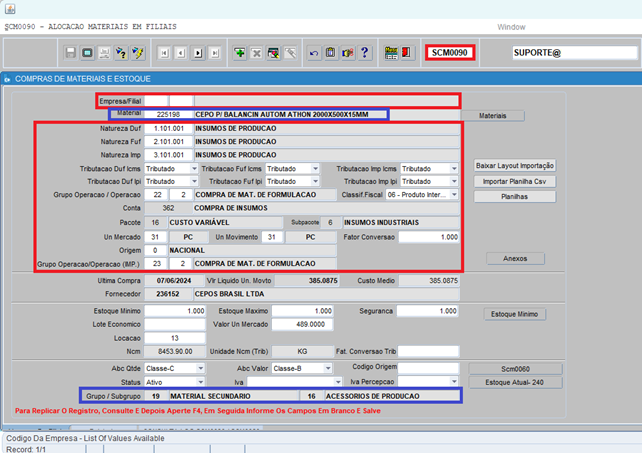The height and width of the screenshot is (453, 642).
Task: Open Tributacao Duf Ipi dropdown
Action: pos(194,181)
